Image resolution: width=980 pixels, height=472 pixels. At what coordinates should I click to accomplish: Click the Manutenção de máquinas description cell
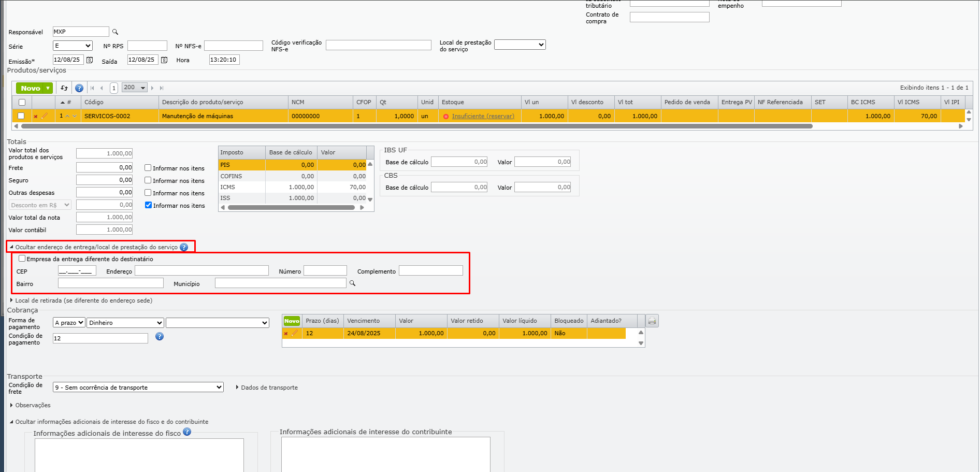(x=223, y=116)
